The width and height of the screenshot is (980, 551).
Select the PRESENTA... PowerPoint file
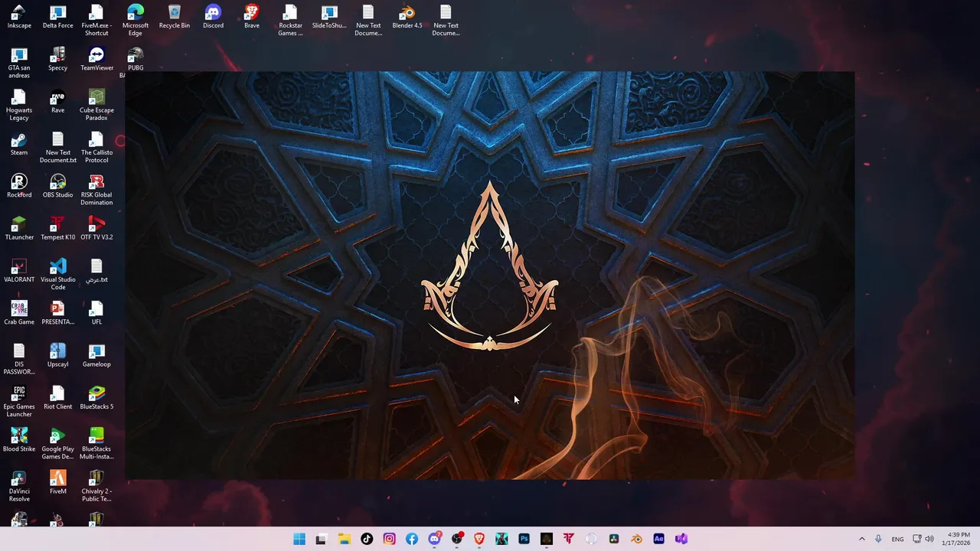click(x=57, y=313)
